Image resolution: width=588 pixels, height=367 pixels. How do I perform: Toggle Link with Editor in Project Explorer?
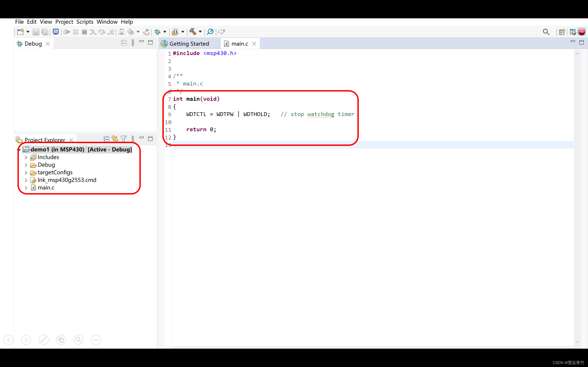(x=115, y=139)
